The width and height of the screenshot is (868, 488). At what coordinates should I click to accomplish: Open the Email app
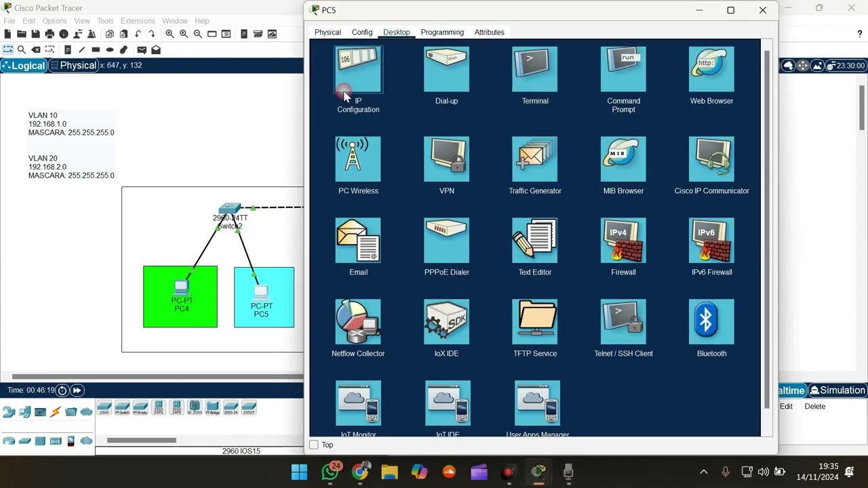click(x=358, y=241)
